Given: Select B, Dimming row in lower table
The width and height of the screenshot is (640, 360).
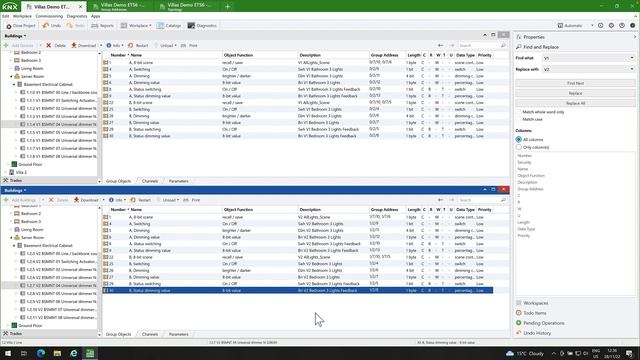Looking at the screenshot, I should pos(297,271).
